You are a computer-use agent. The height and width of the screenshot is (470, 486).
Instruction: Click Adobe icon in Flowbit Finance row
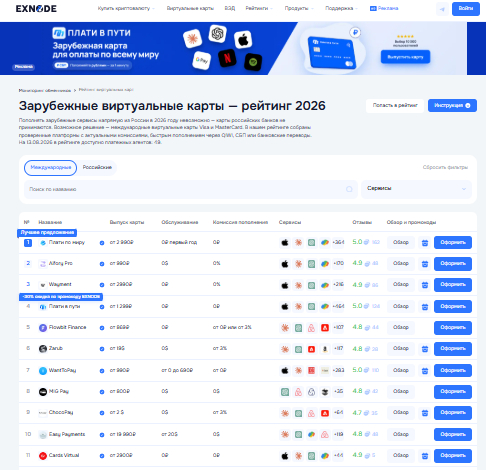(325, 328)
